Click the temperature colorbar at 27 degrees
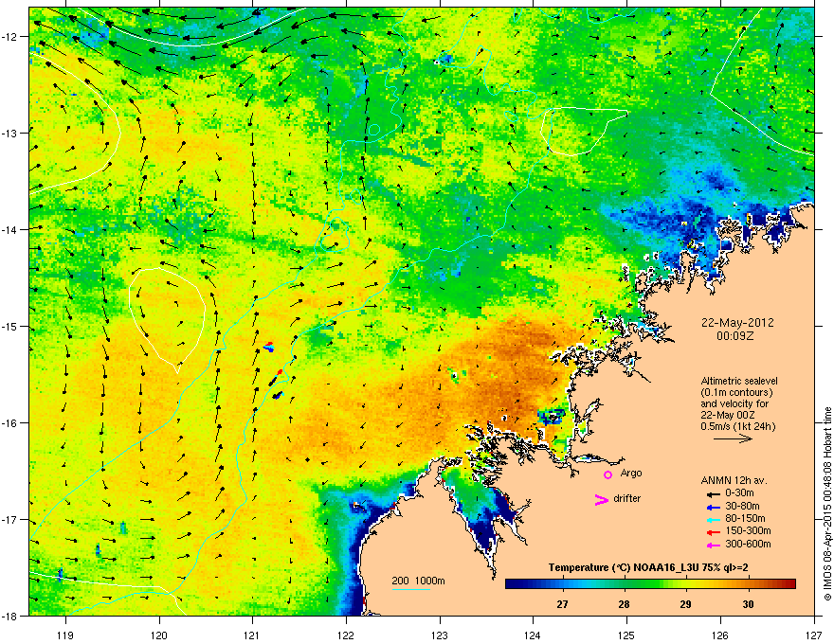 click(562, 584)
